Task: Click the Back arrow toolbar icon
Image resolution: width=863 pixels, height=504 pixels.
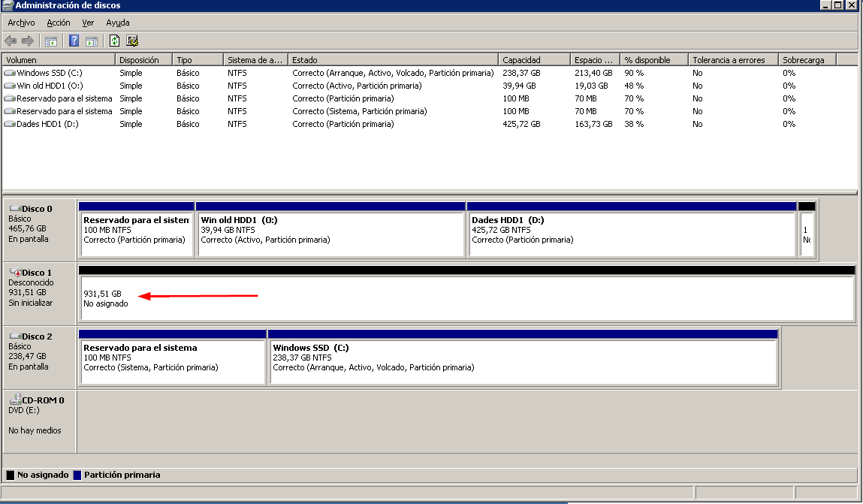Action: 11,41
